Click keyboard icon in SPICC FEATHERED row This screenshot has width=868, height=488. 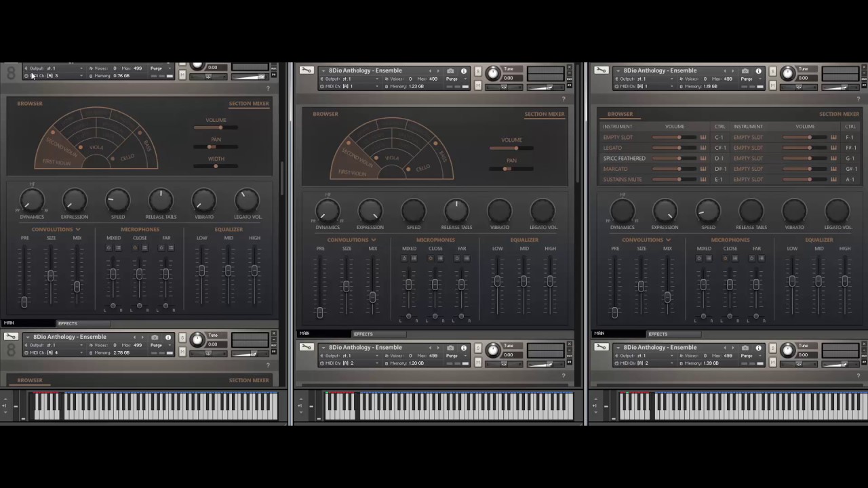(703, 158)
